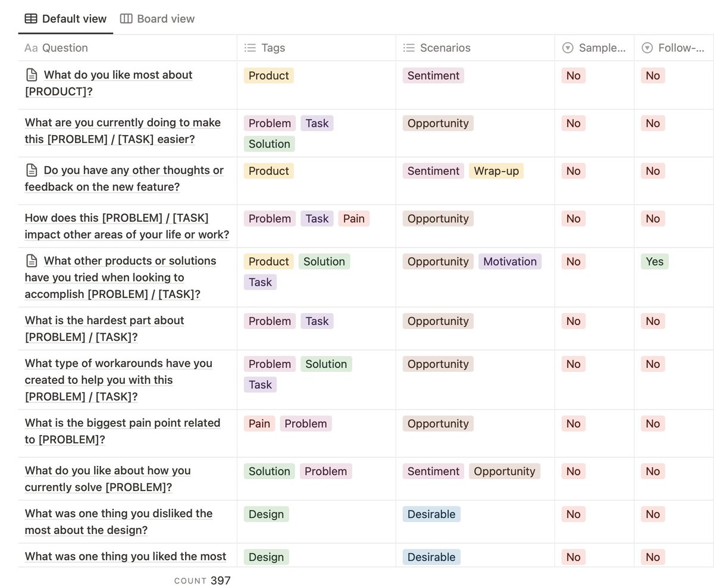Viewport: 714px width, 588px height.
Task: Click the yellow Product tag on the first row
Action: click(x=268, y=76)
